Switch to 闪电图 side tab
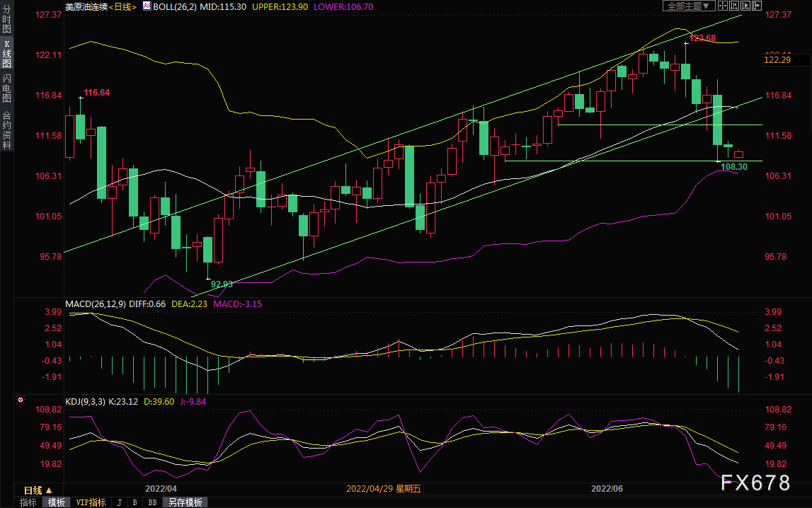 (7, 88)
